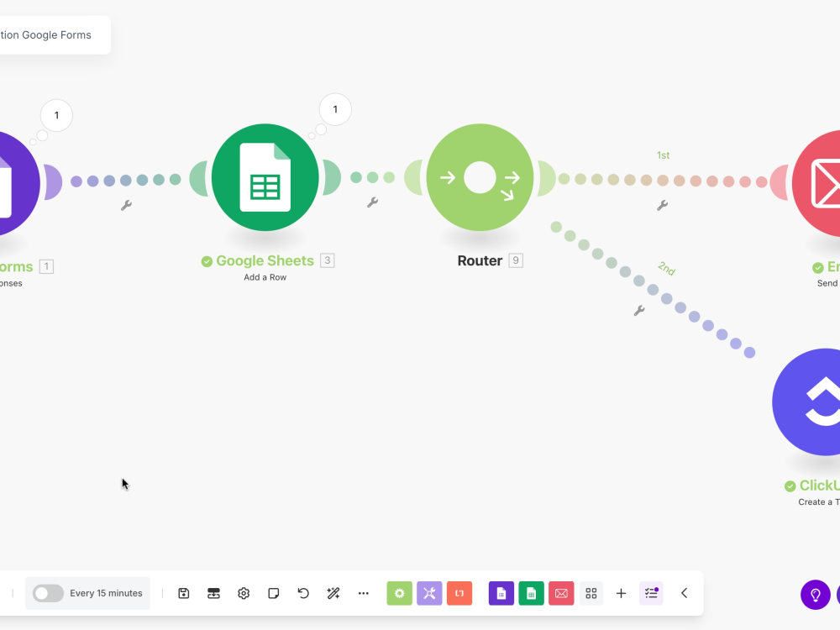Viewport: 840px width, 630px height.
Task: Open the four-squares apps grid icon
Action: [x=591, y=593]
